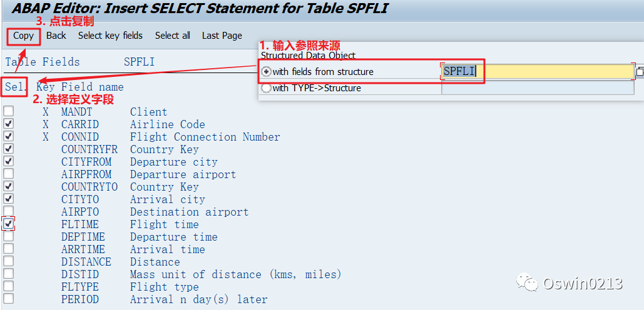Enable the AIRPFROM Departure airport checkbox
This screenshot has height=310, width=644.
(x=8, y=174)
